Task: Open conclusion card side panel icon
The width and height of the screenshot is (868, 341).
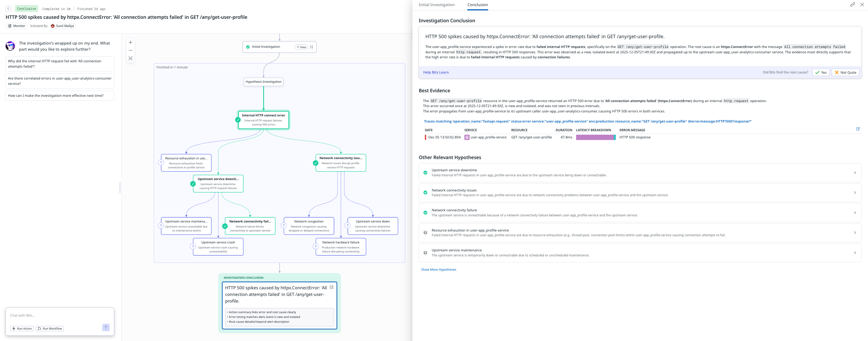Action: [332, 287]
